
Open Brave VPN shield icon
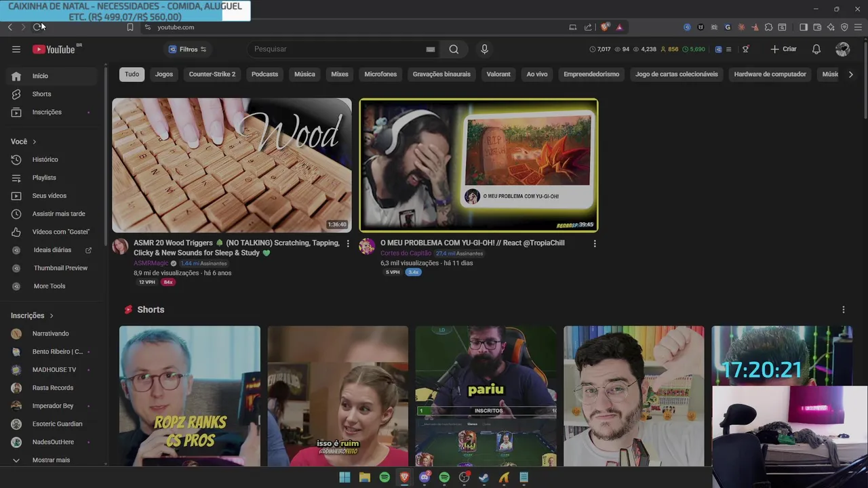[x=844, y=27]
